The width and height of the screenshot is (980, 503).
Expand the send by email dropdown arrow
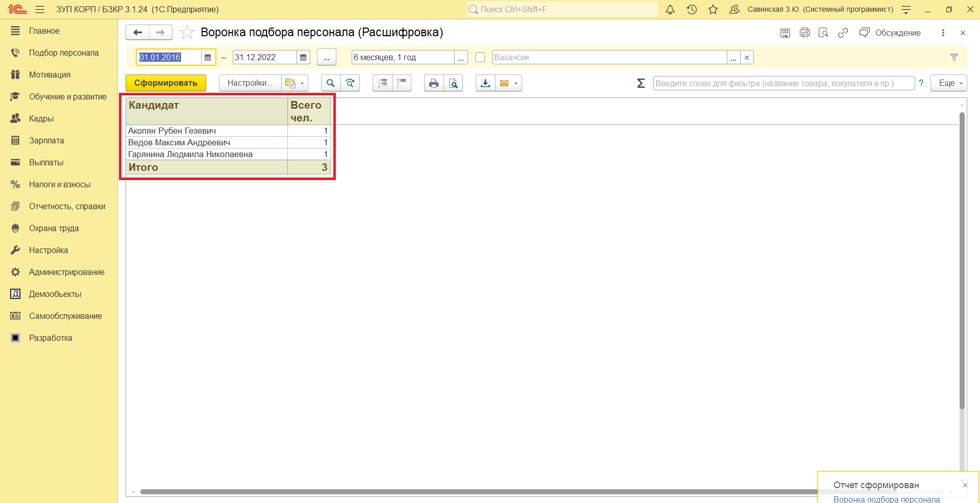point(516,83)
